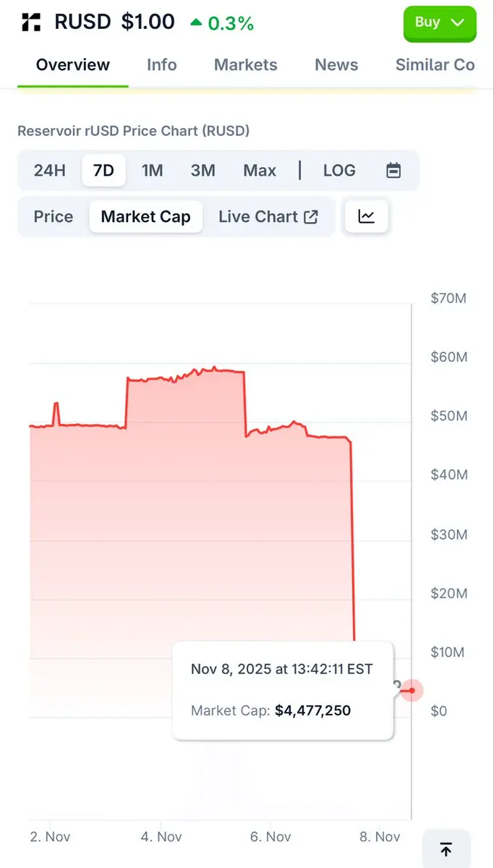Screen dimensions: 494x868
Task: Click the Reservoir RUSD logo icon
Action: (31, 22)
